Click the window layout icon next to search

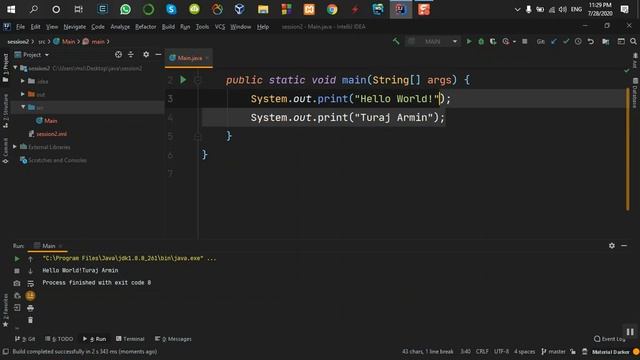[621, 41]
